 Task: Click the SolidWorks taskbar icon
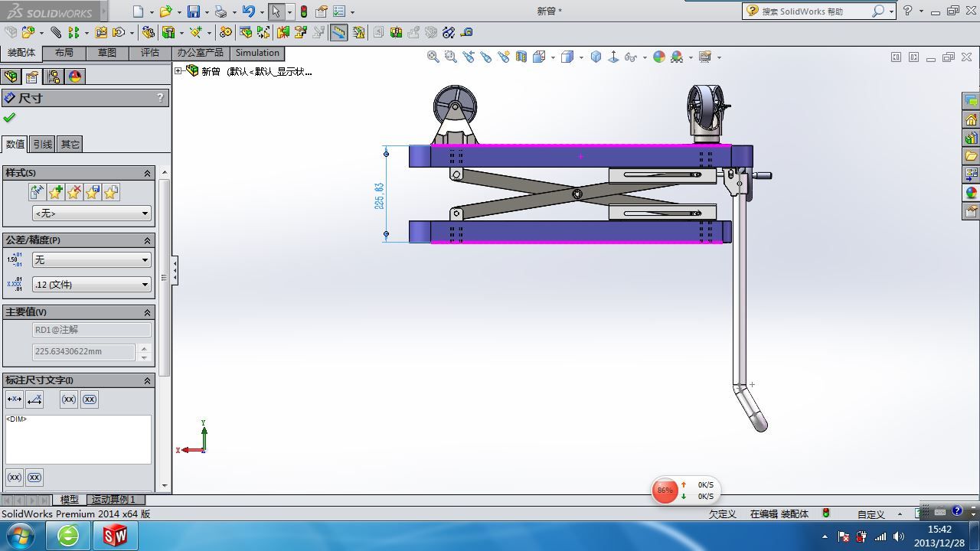pyautogui.click(x=115, y=536)
